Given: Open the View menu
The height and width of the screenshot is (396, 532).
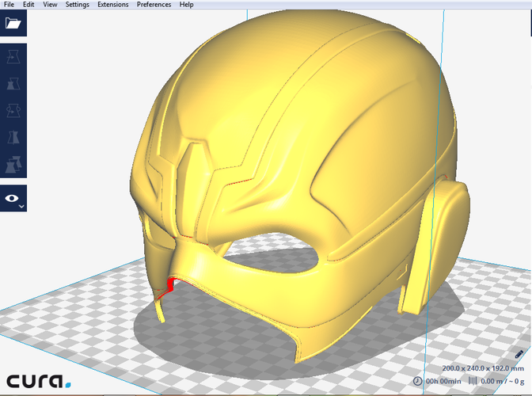Looking at the screenshot, I should (50, 5).
